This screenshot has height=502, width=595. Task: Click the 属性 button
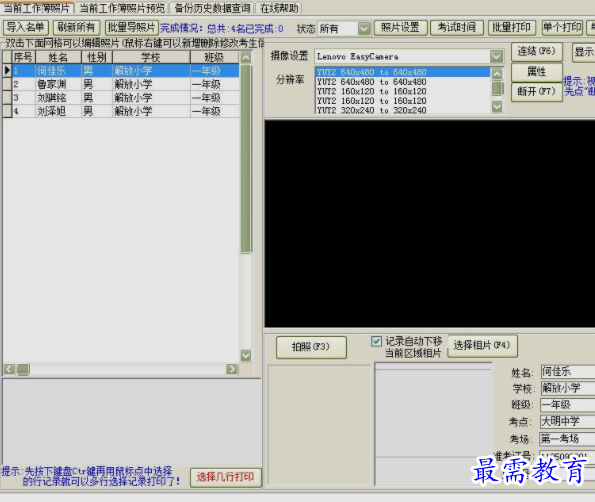pos(537,72)
